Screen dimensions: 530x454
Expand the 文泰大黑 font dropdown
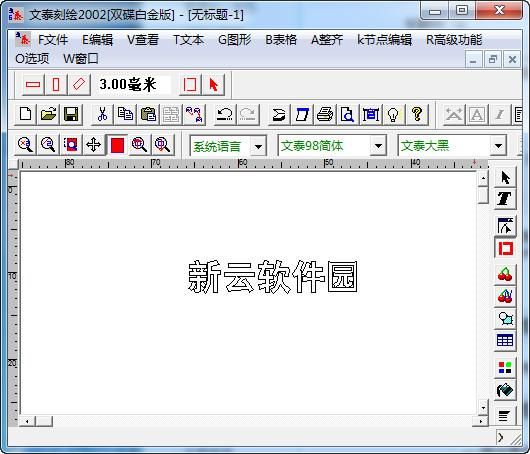tap(498, 146)
